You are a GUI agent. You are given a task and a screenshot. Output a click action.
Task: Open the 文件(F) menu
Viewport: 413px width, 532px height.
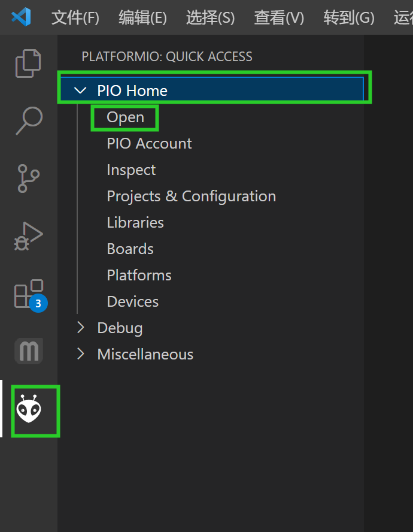tap(75, 17)
